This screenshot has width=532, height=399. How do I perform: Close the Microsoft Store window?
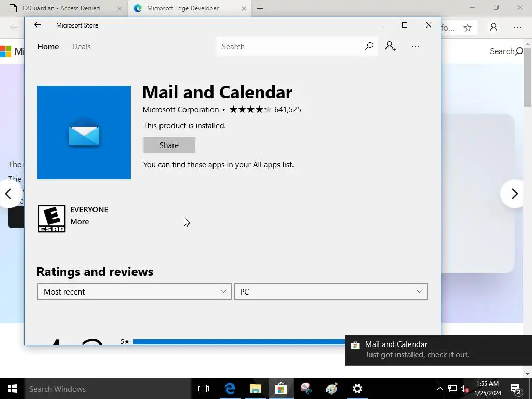click(x=429, y=25)
